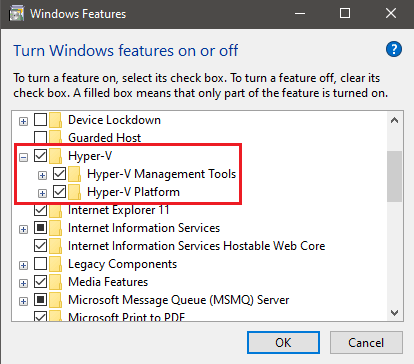Select the Device Lockdown label

(x=114, y=120)
